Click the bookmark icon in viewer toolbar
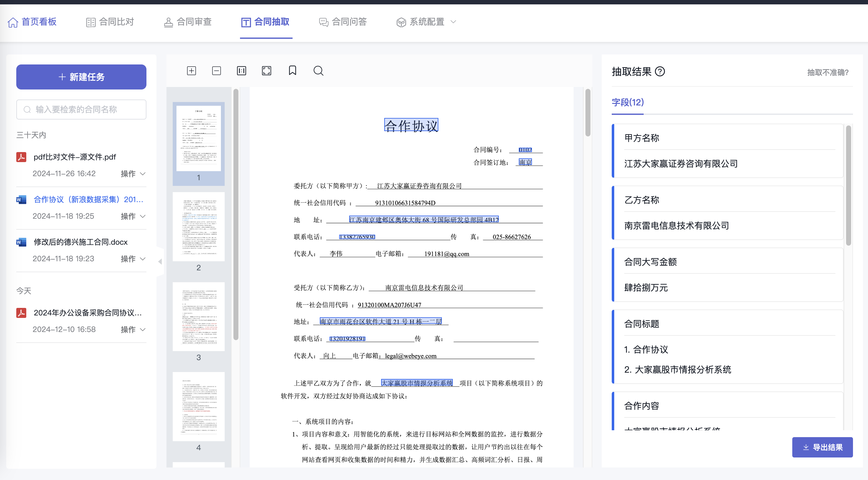The image size is (868, 480). [293, 70]
